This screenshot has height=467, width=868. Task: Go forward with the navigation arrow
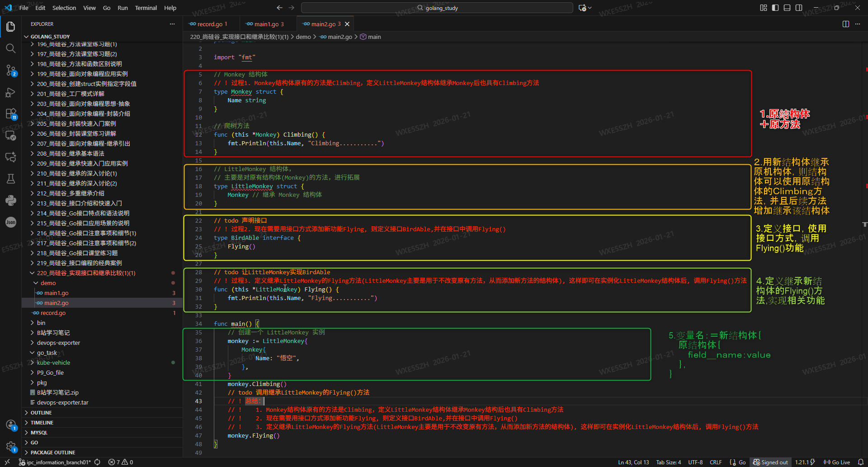point(292,8)
